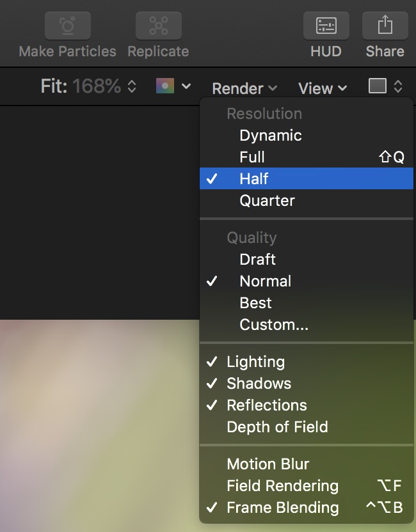Open Custom quality settings
The height and width of the screenshot is (532, 416).
pyautogui.click(x=274, y=325)
